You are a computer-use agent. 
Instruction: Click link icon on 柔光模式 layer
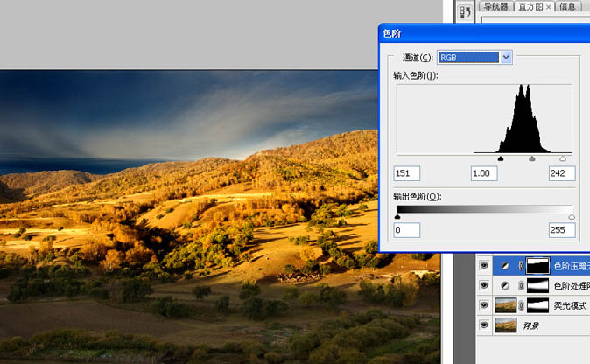coord(521,305)
